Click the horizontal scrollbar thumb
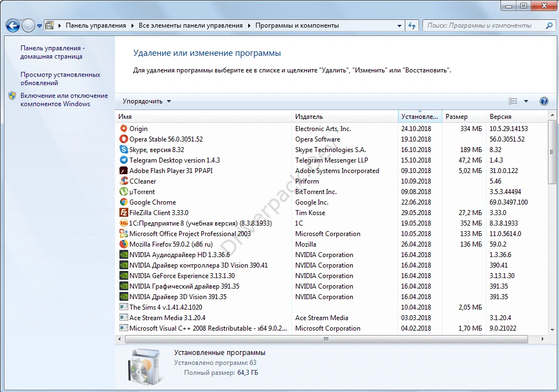The width and height of the screenshot is (559, 392). point(326,339)
